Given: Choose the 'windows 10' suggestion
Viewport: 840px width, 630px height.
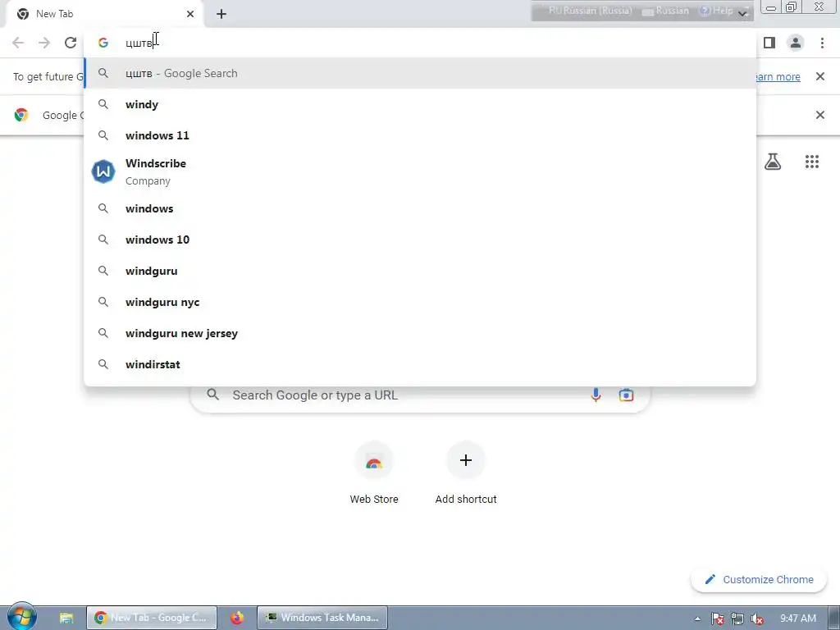Looking at the screenshot, I should tap(421, 240).
